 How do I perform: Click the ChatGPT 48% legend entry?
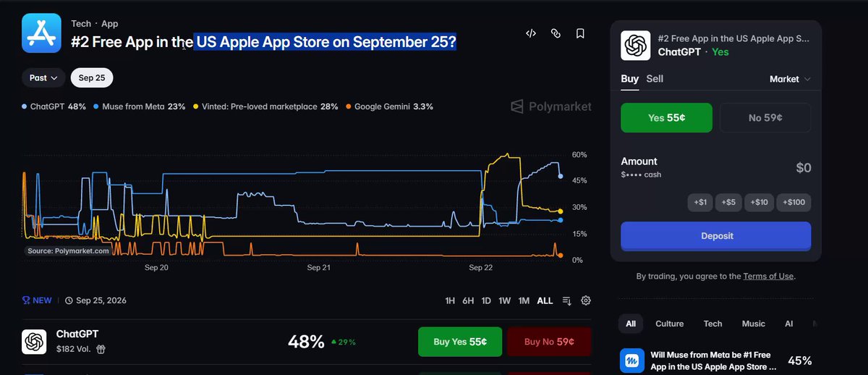coord(54,106)
